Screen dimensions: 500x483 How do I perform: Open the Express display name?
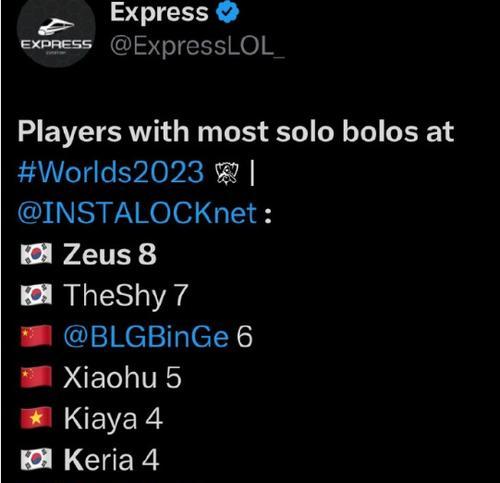(159, 12)
